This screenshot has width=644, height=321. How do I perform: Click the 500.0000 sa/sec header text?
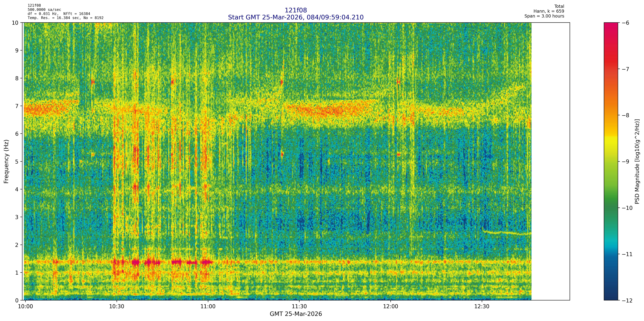(44, 10)
